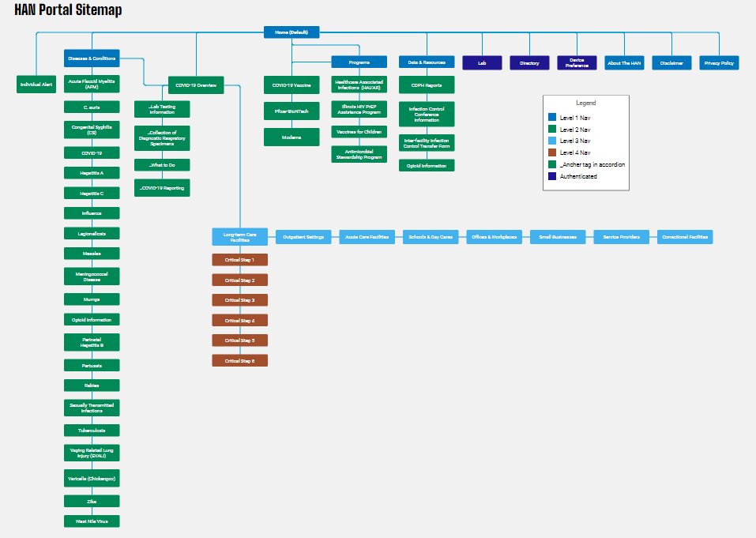Select the Outpatient Settings node
Viewport: 756px width, 538px height.
[x=303, y=237]
